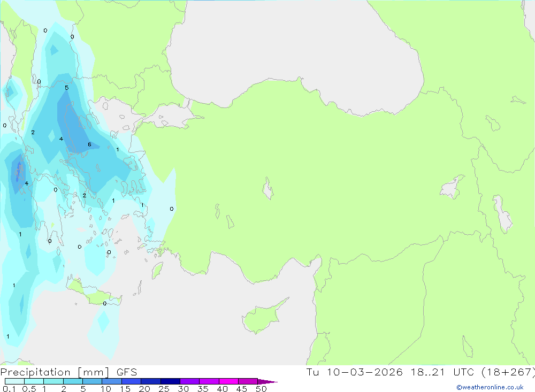Choose the 20–25 mm dark blue swatch
Image resolution: width=535 pixels, height=392 pixels.
[x=150, y=381]
